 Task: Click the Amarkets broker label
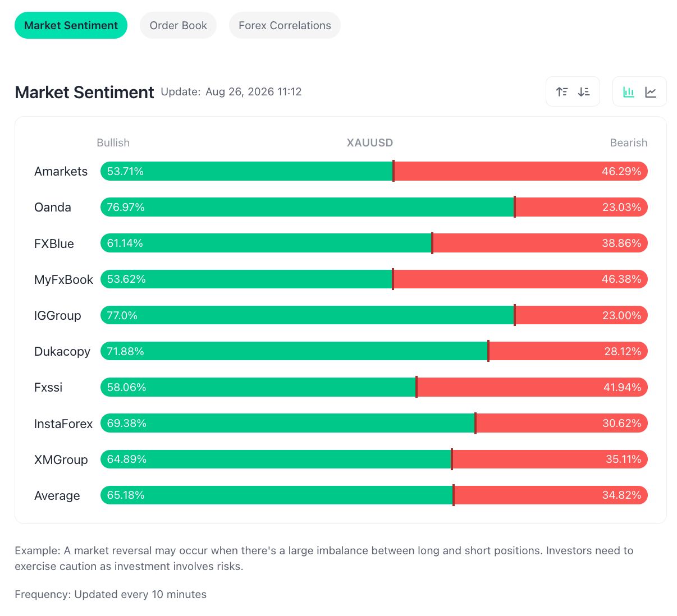(61, 171)
